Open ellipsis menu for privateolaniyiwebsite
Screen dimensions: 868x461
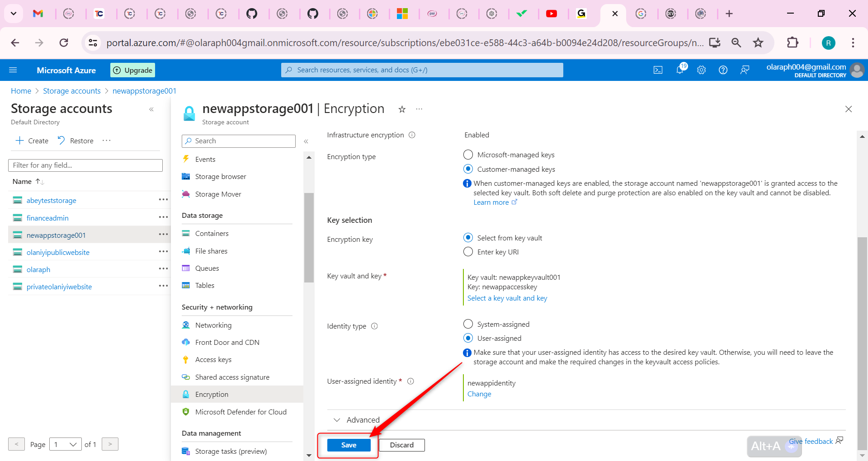click(163, 286)
